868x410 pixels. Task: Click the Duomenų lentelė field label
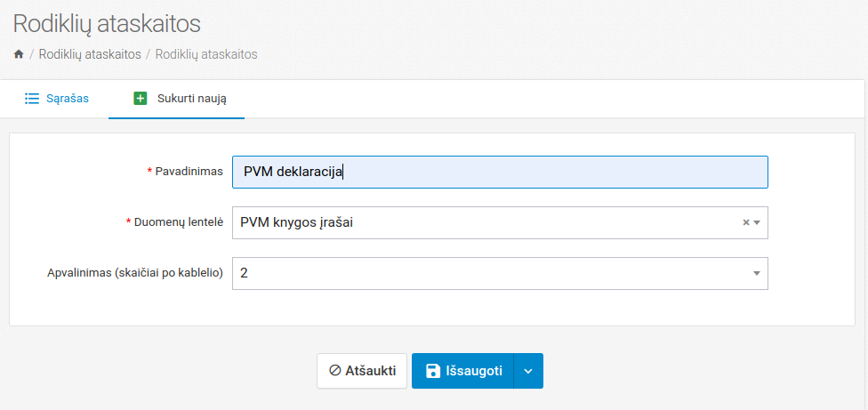(x=178, y=221)
